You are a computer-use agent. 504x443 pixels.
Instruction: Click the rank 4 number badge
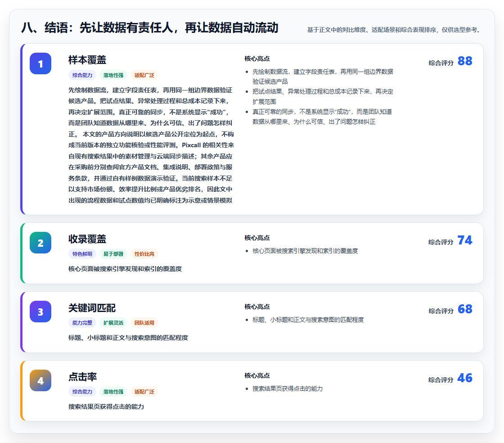(x=40, y=380)
